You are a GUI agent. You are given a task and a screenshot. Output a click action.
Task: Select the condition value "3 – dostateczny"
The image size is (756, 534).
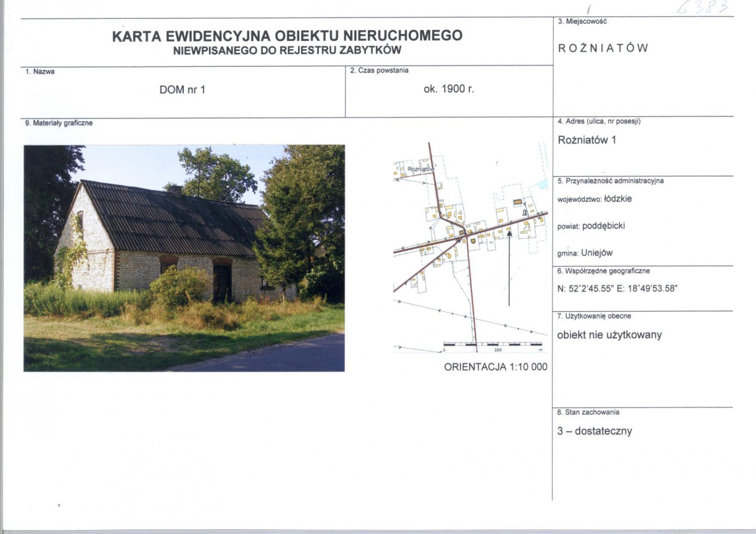pyautogui.click(x=595, y=431)
